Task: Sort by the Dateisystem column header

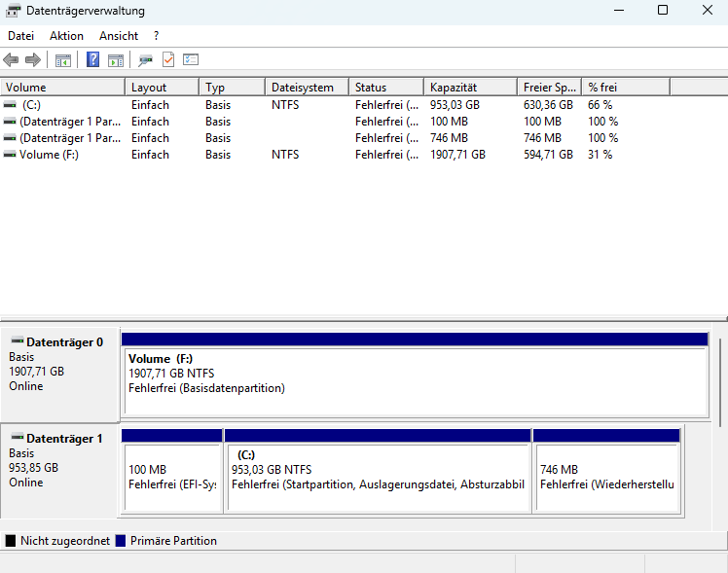Action: (307, 88)
